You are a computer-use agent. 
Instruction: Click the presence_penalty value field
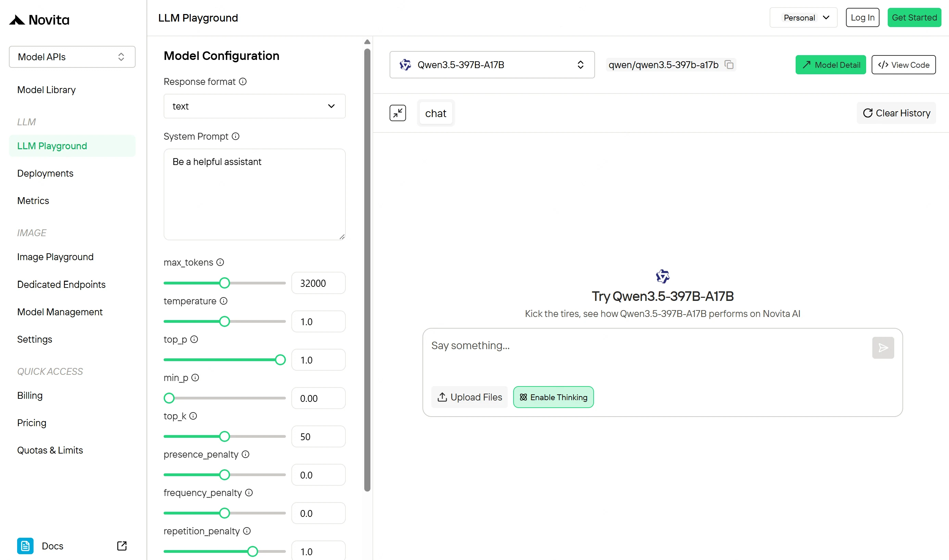[x=318, y=475]
